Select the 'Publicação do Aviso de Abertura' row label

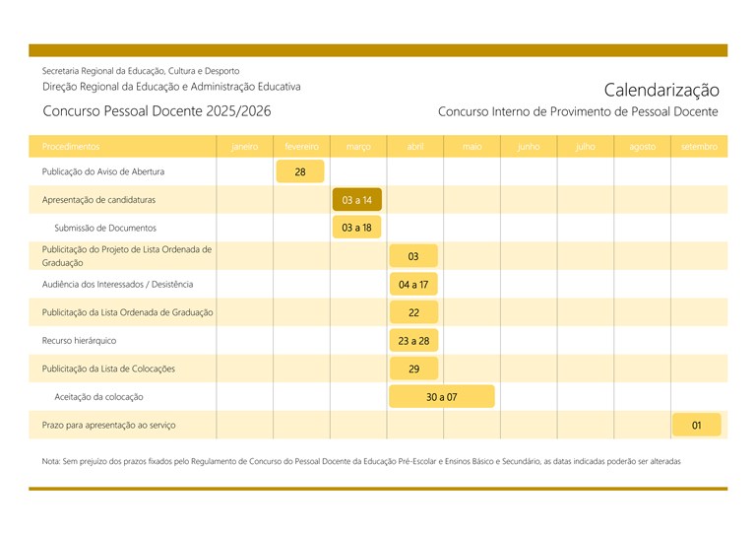(103, 171)
